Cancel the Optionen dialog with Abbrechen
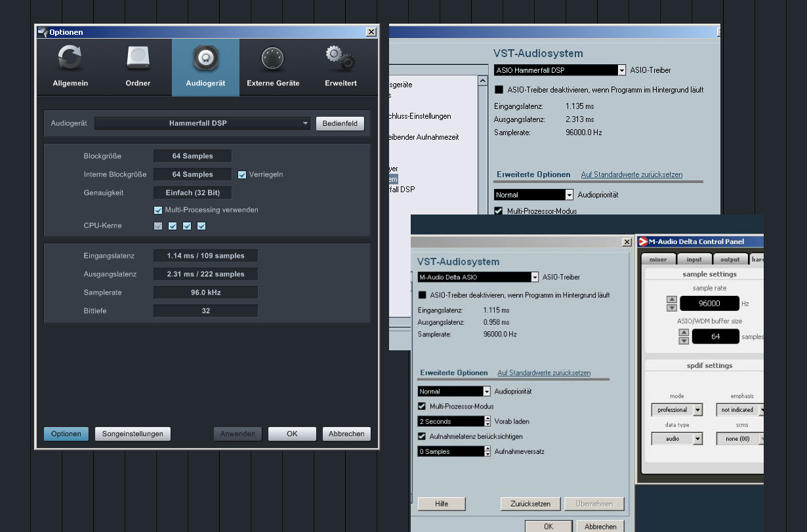 [x=346, y=434]
